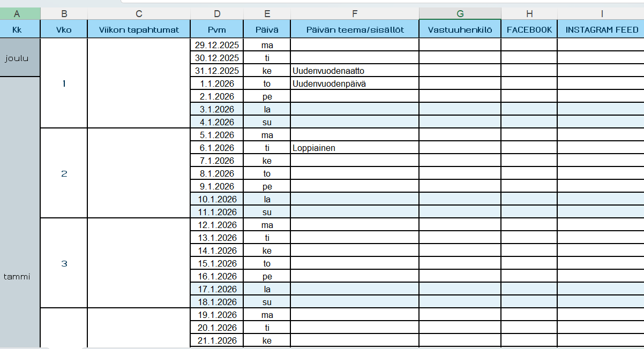The image size is (644, 349).
Task: Select the week 2 merged cell
Action: [64, 173]
